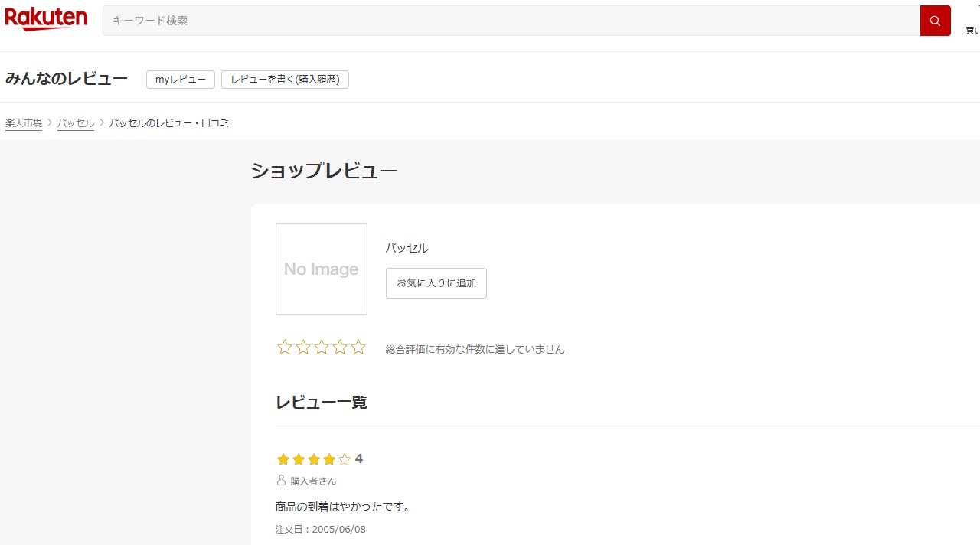Click the 購入者さん user profile icon
This screenshot has height=545, width=980.
pos(281,481)
